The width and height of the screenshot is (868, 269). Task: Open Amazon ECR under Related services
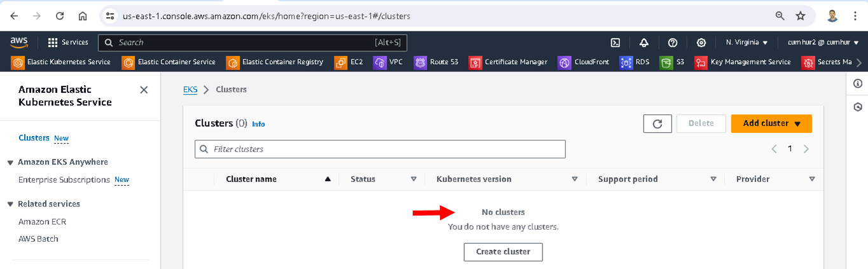[x=43, y=222]
